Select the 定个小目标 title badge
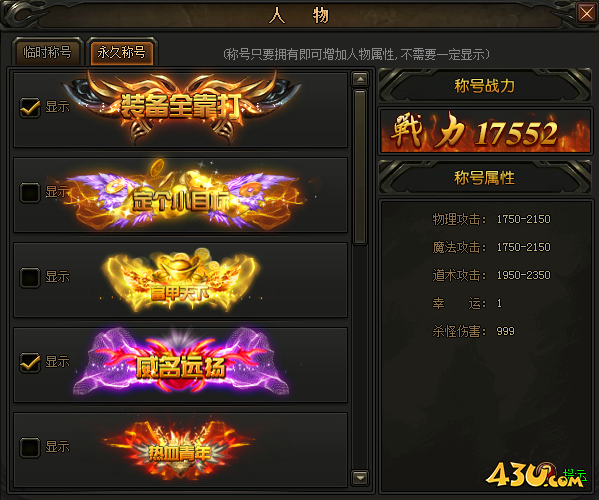The width and height of the screenshot is (599, 500). [x=183, y=196]
